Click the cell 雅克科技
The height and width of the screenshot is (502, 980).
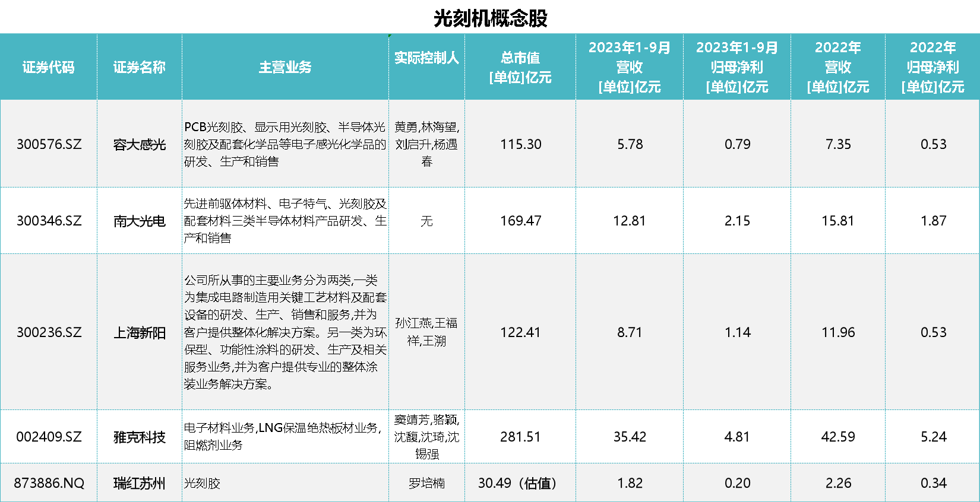140,437
